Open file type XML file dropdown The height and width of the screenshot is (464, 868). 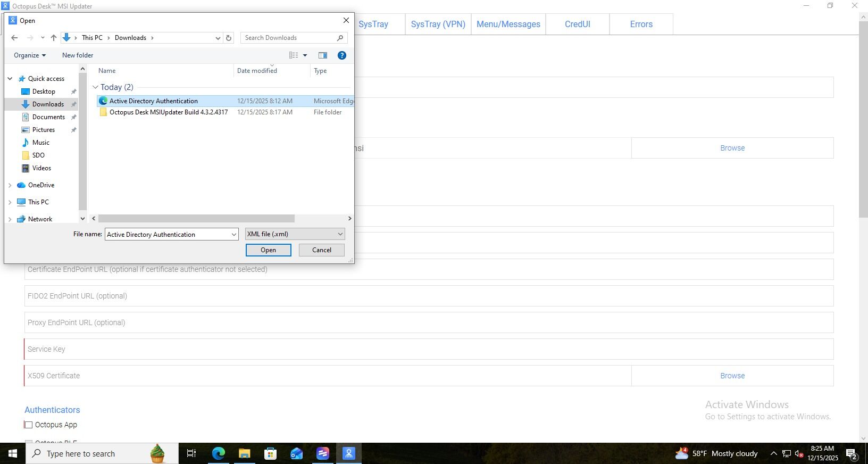(x=295, y=234)
